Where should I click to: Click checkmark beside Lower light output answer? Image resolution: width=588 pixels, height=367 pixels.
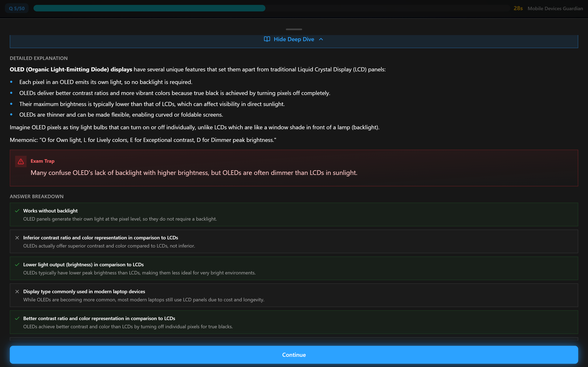(x=17, y=265)
